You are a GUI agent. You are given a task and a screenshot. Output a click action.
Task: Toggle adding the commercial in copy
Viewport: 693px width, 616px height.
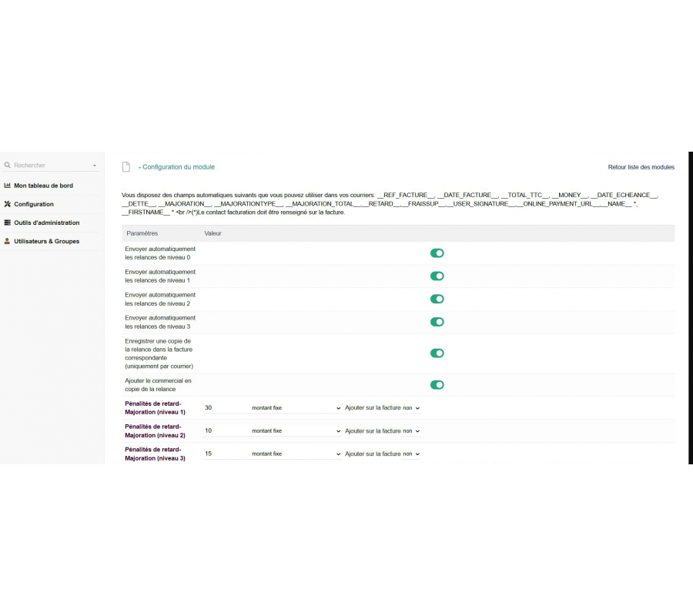click(x=437, y=385)
